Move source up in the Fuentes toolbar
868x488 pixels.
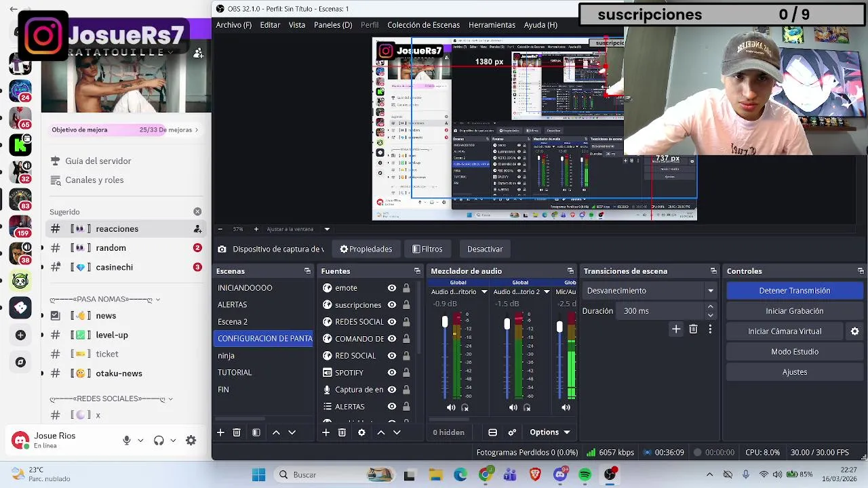point(381,432)
